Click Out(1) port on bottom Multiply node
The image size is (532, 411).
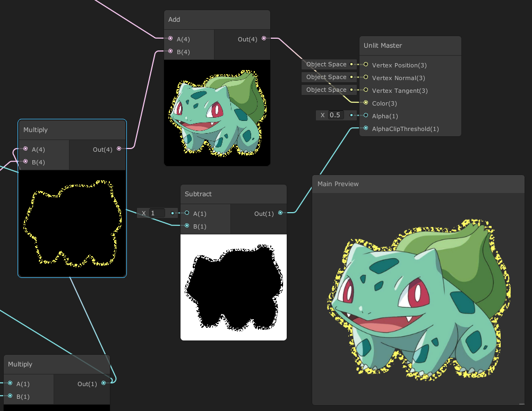[x=104, y=383]
